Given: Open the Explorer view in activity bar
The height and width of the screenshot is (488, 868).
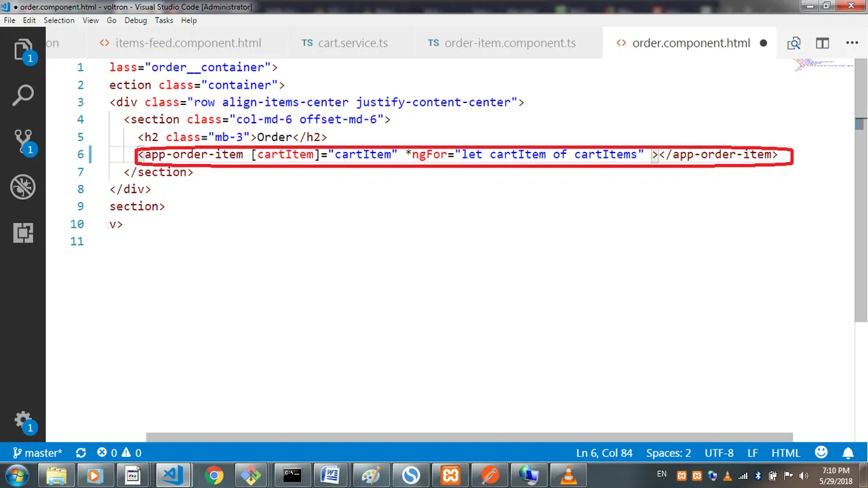Looking at the screenshot, I should (x=23, y=51).
